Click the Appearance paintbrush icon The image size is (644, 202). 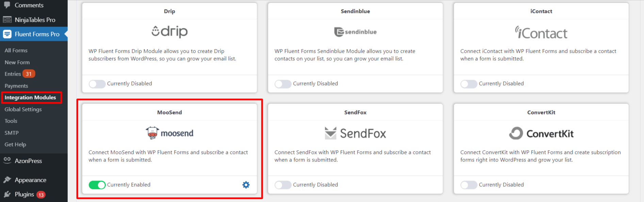tap(7, 180)
